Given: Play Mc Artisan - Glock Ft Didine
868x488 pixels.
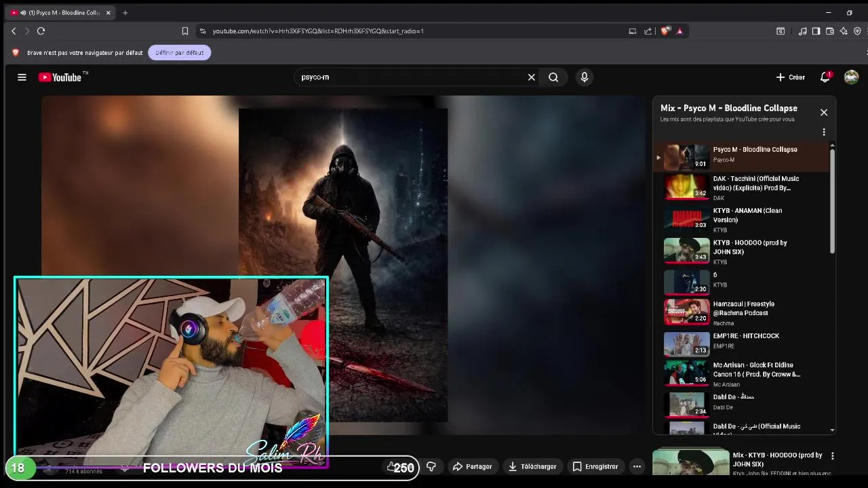Looking at the screenshot, I should 743,374.
